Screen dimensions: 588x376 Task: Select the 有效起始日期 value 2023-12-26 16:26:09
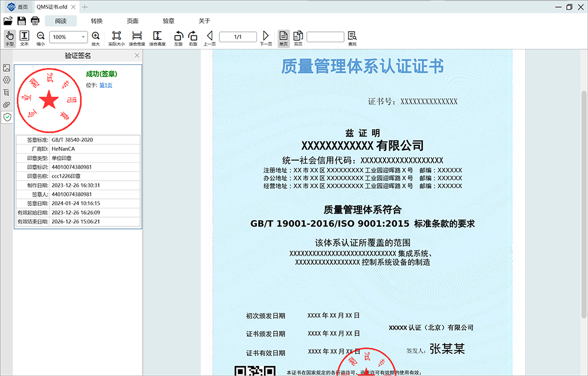pos(76,212)
